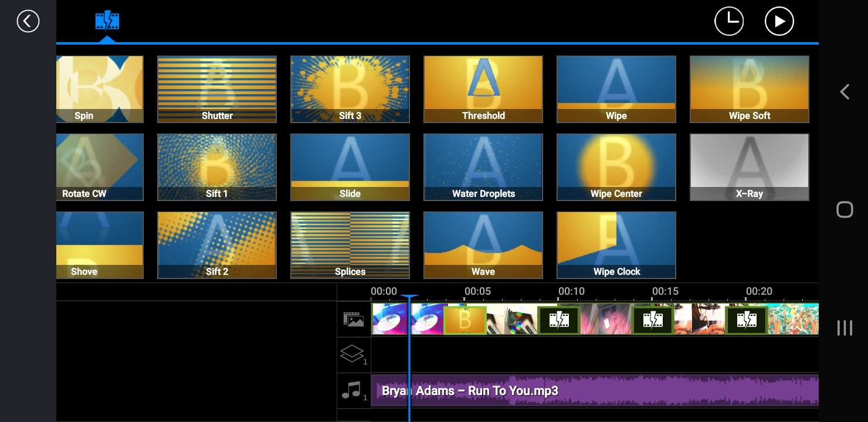The height and width of the screenshot is (422, 868).
Task: Choose the X-Ray transition
Action: 749,167
